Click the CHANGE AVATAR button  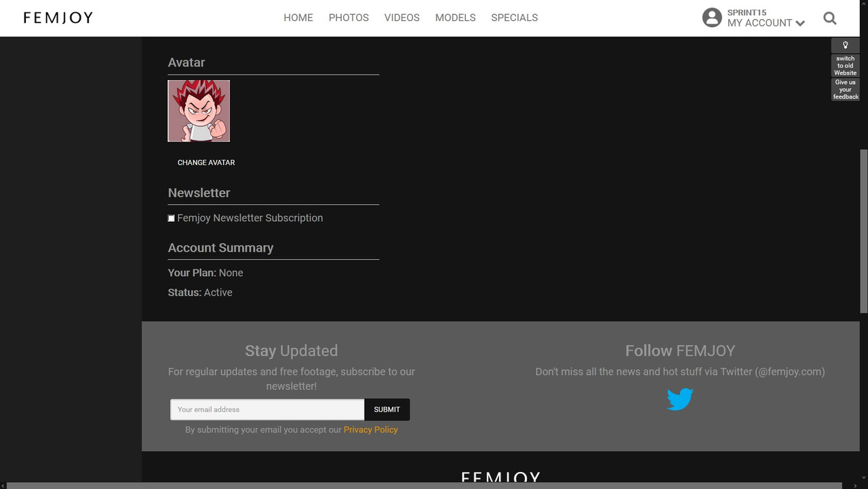206,163
